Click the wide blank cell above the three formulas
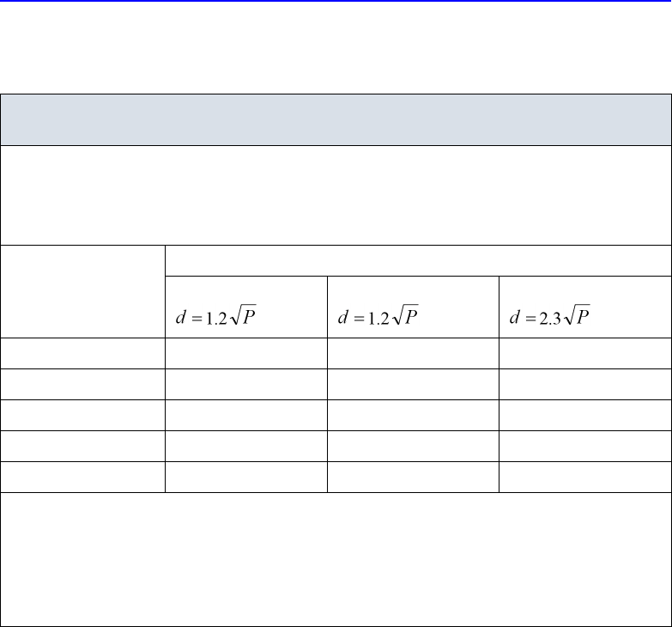Viewport: 672px width, 627px height. [x=417, y=260]
